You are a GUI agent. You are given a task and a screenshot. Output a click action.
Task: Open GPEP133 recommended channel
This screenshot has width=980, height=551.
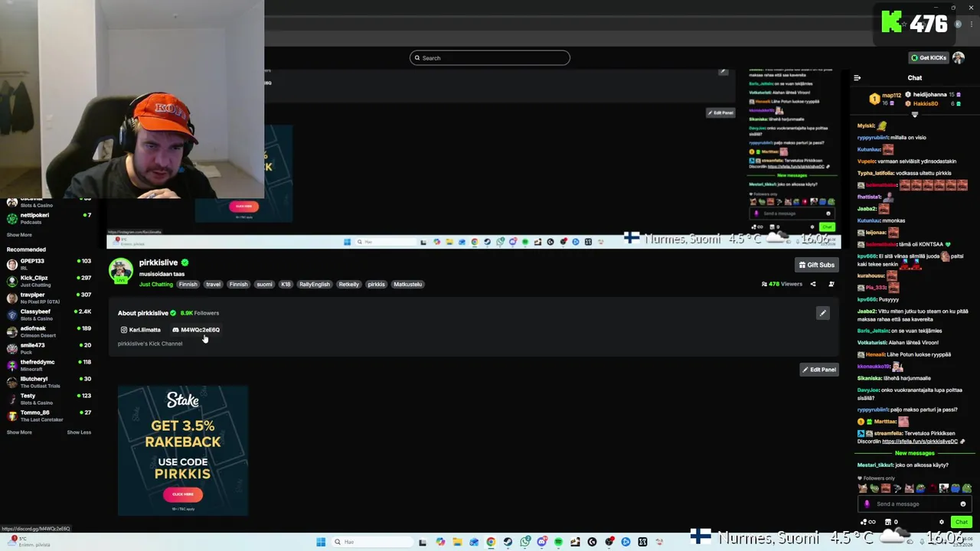pyautogui.click(x=47, y=264)
